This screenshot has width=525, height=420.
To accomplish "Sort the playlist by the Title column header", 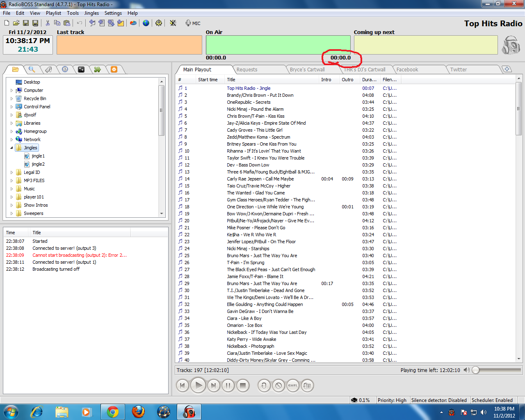I will 272,80.
